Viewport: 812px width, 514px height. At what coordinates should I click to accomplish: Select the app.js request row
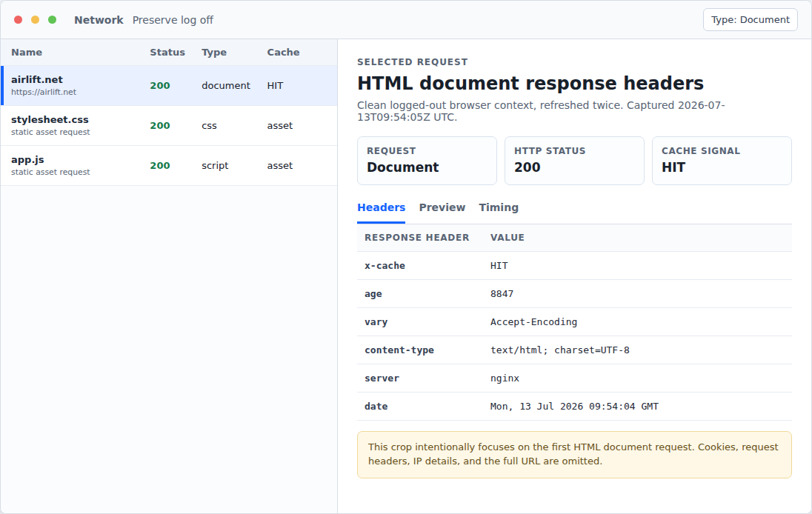(x=170, y=166)
